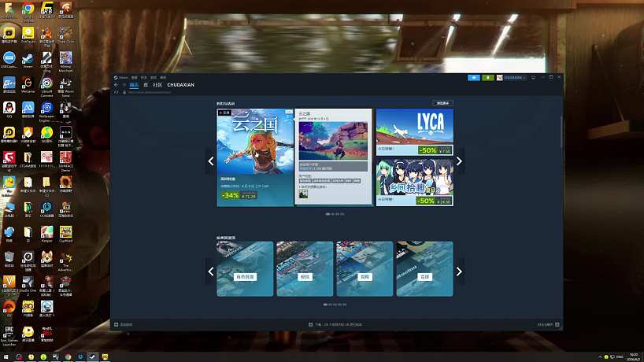The width and height of the screenshot is (644, 362).
Task: Open the 云之国 screenshot preview
Action: 333,141
